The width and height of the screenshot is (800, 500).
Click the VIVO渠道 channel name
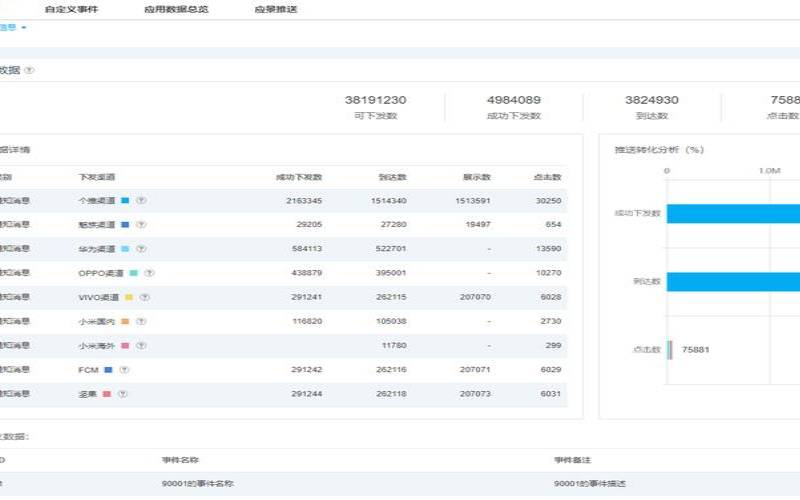[x=98, y=297]
